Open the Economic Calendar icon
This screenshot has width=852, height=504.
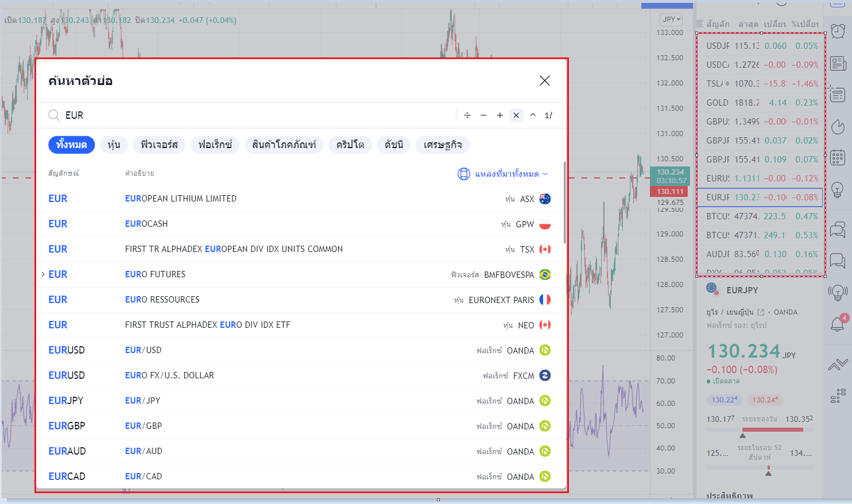click(x=838, y=157)
